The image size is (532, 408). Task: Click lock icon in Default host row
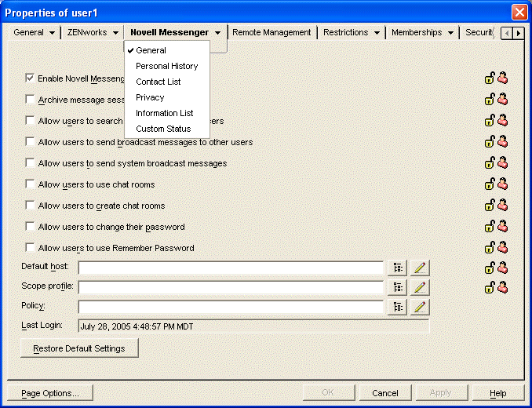[x=490, y=268]
